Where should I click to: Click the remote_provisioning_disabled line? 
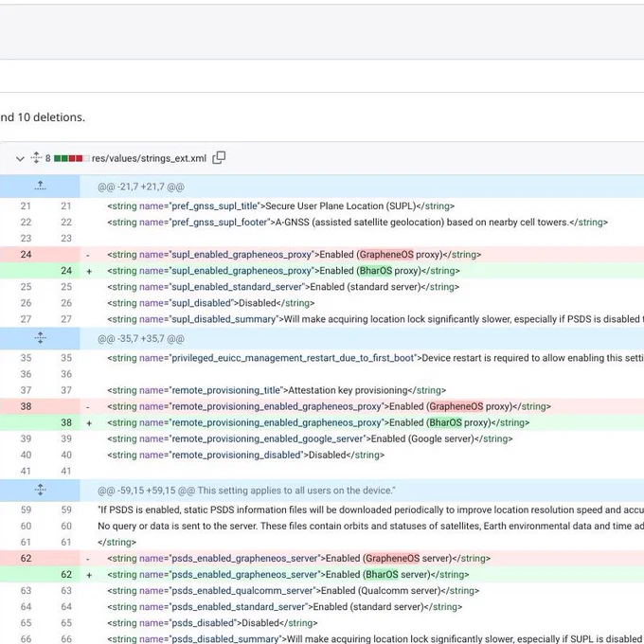pos(245,456)
